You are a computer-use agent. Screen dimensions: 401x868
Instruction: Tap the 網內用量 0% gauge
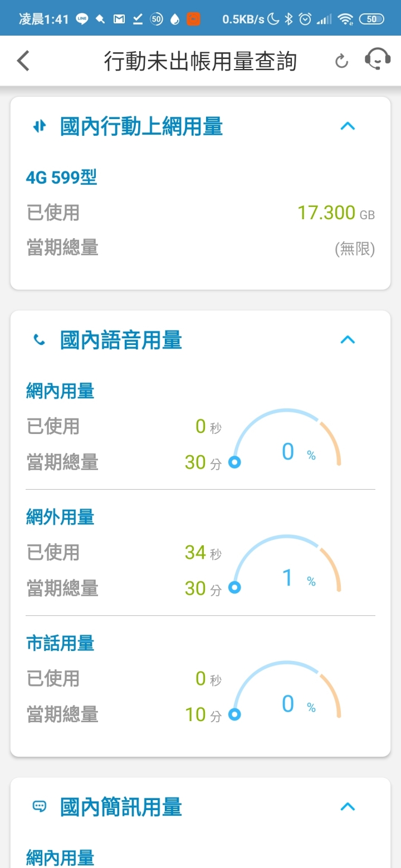(x=287, y=438)
